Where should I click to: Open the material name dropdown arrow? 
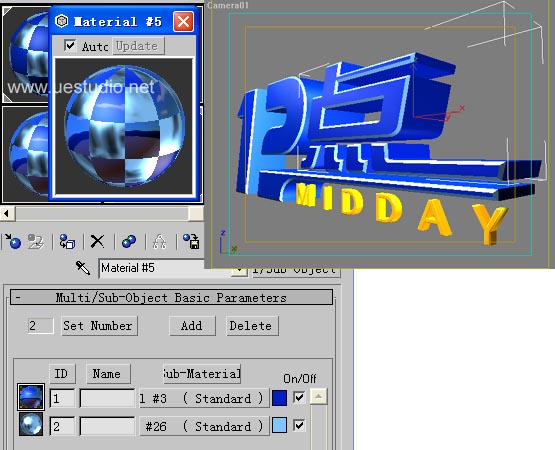click(240, 271)
